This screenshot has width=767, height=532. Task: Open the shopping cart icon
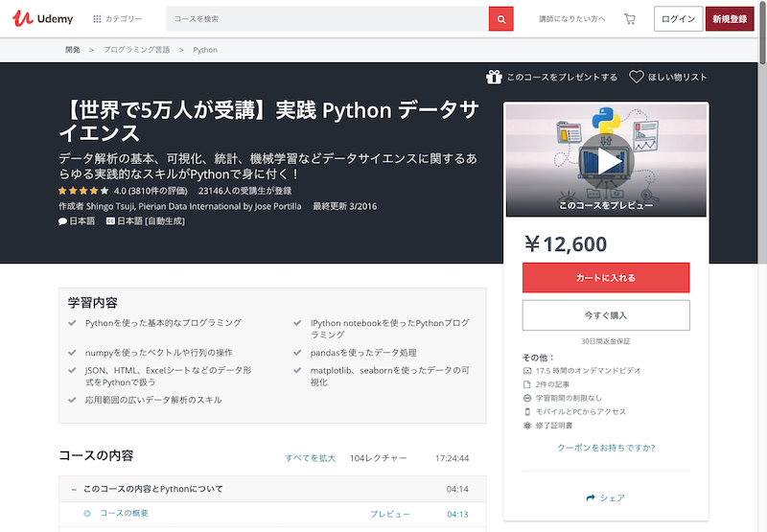pyautogui.click(x=630, y=18)
